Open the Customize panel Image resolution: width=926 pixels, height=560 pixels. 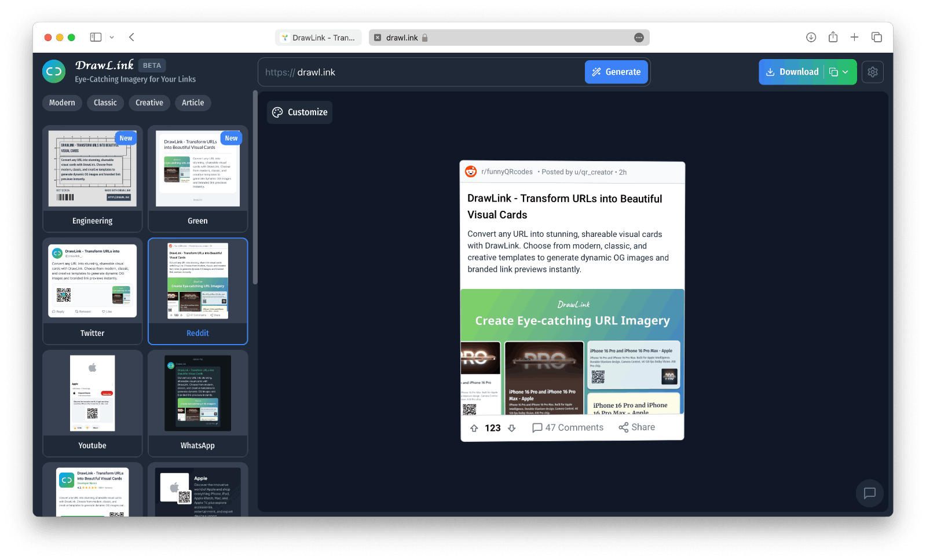(x=300, y=112)
